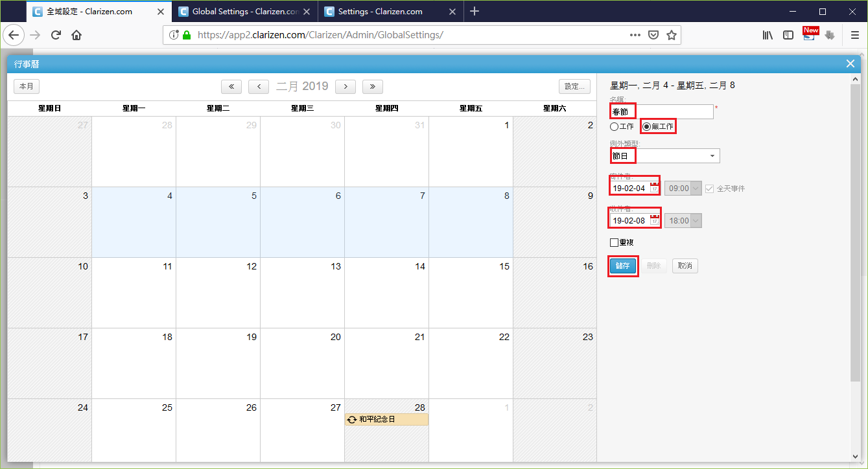Click the Pocket save icon

point(654,35)
